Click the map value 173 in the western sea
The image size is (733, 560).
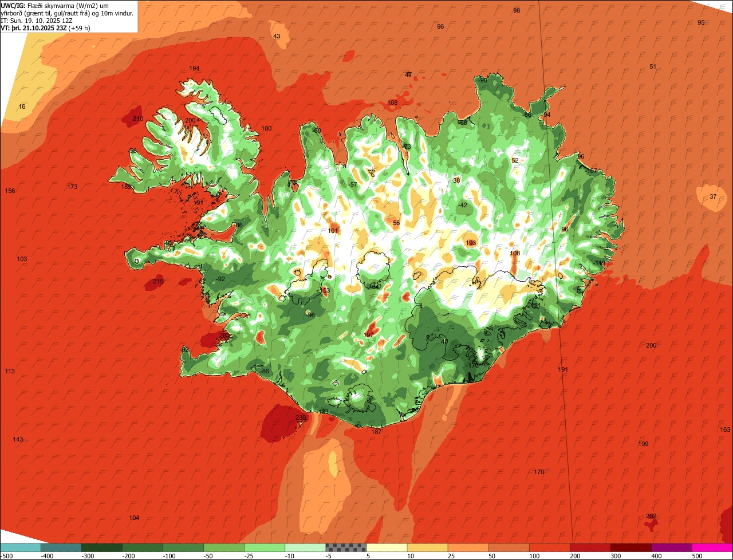coord(72,187)
